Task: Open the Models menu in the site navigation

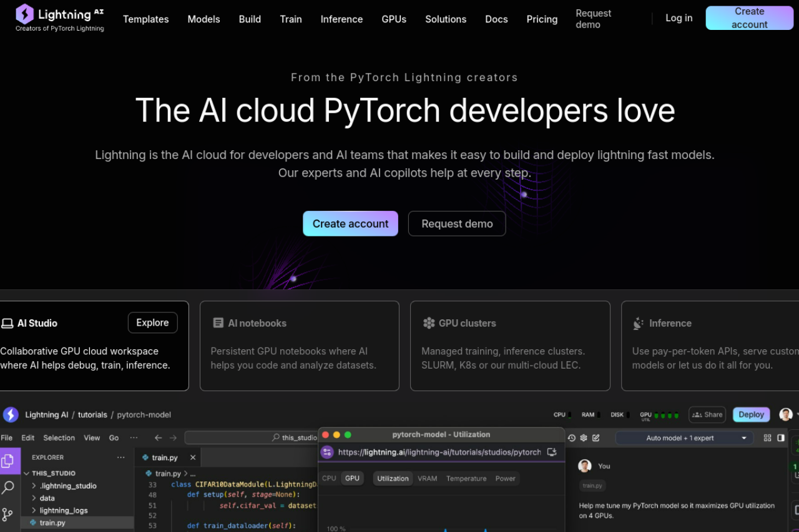Action: click(204, 19)
